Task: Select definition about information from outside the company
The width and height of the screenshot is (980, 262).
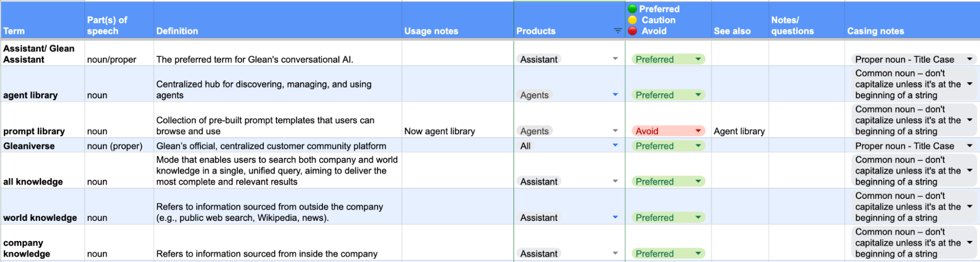Action: tap(277, 207)
